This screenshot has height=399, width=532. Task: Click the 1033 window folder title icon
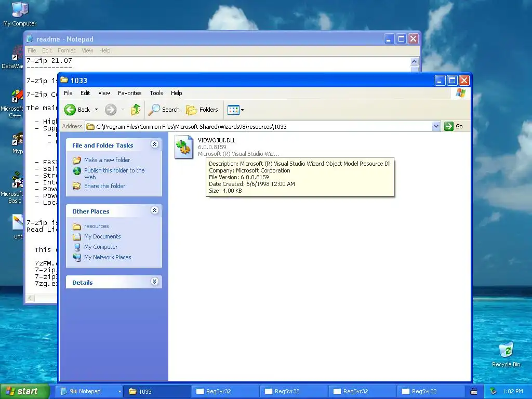[x=64, y=81]
